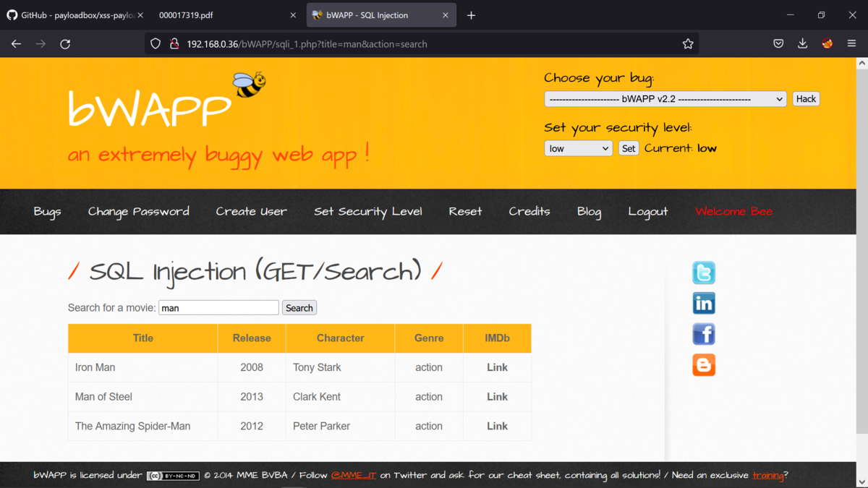This screenshot has width=868, height=488.
Task: Open the browser hamburger menu
Action: 852,43
